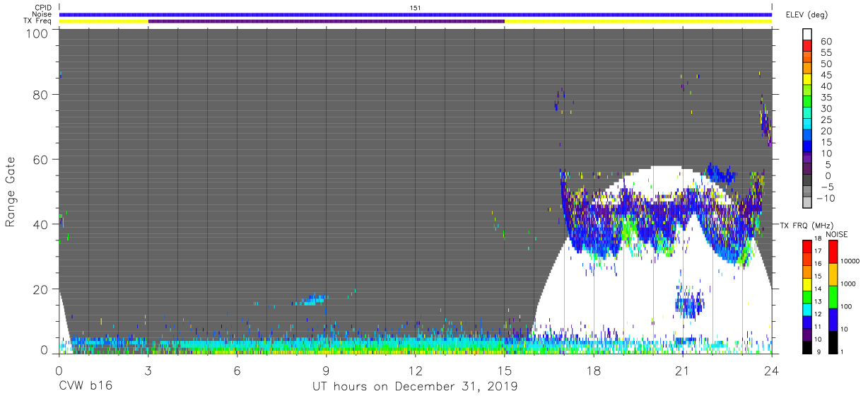Image resolution: width=868 pixels, height=401 pixels.
Task: Choose the cyan swatch in TX FRQ colorbar
Action: (x=807, y=310)
